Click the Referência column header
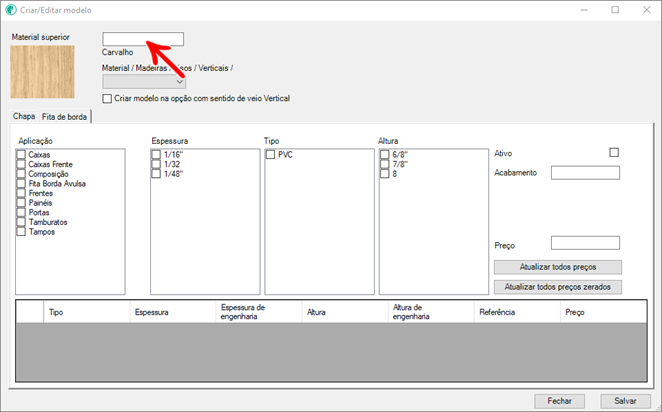 (x=517, y=312)
